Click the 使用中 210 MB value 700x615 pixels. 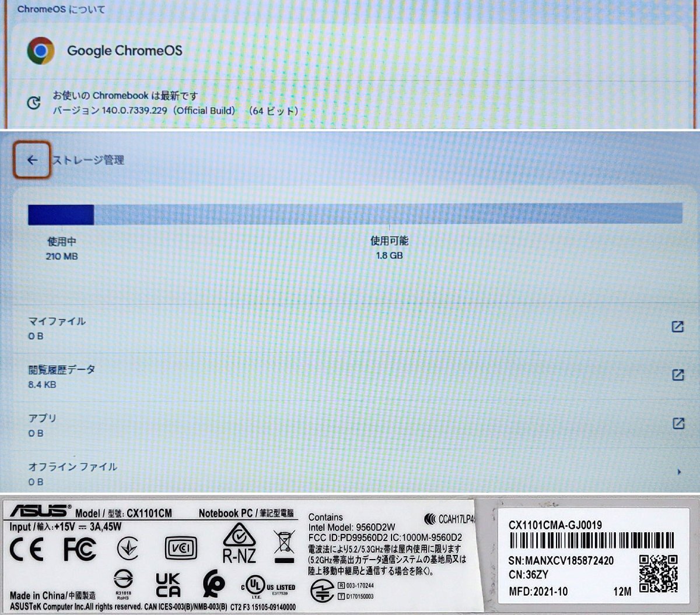pyautogui.click(x=62, y=256)
